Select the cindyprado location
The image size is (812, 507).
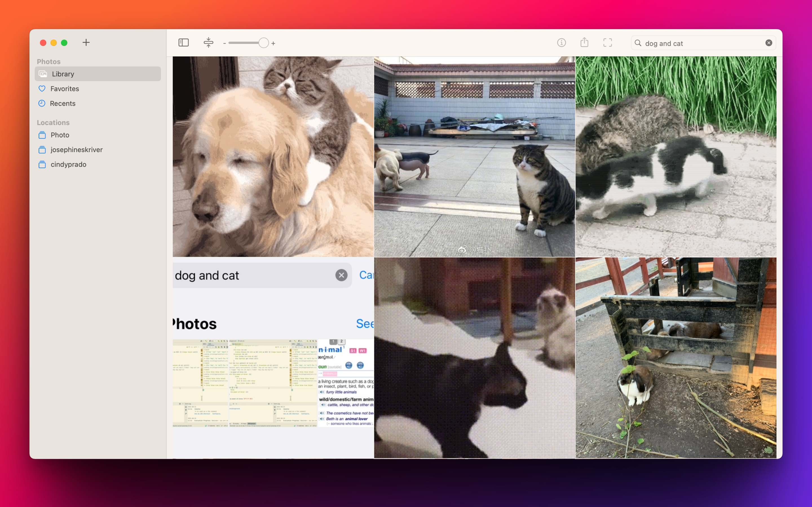[68, 164]
